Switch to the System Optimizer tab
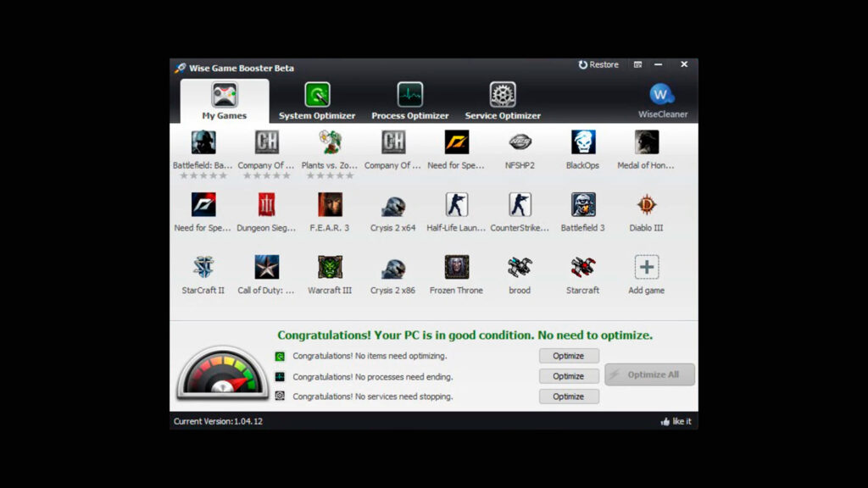The height and width of the screenshot is (488, 868). pos(317,101)
